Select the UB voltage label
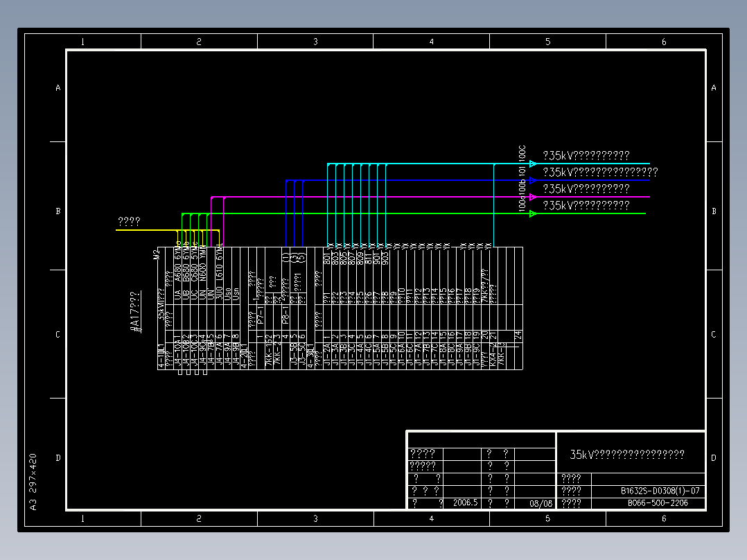This screenshot has width=747, height=560. (x=186, y=295)
